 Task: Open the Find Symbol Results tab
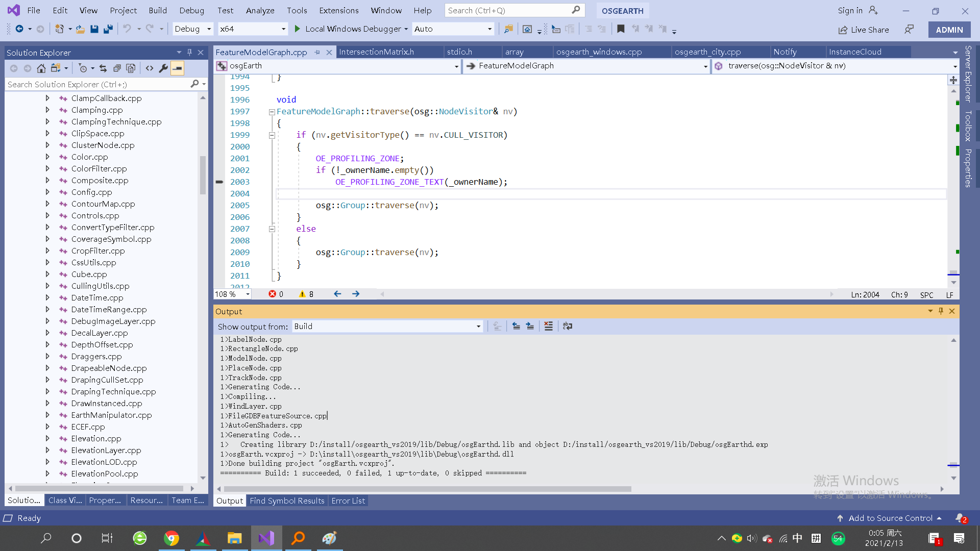click(x=287, y=501)
